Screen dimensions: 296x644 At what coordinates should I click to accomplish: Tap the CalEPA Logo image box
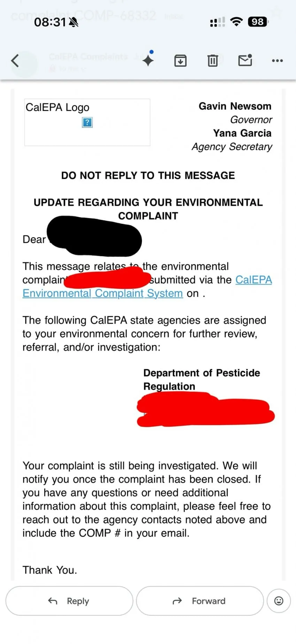[87, 122]
